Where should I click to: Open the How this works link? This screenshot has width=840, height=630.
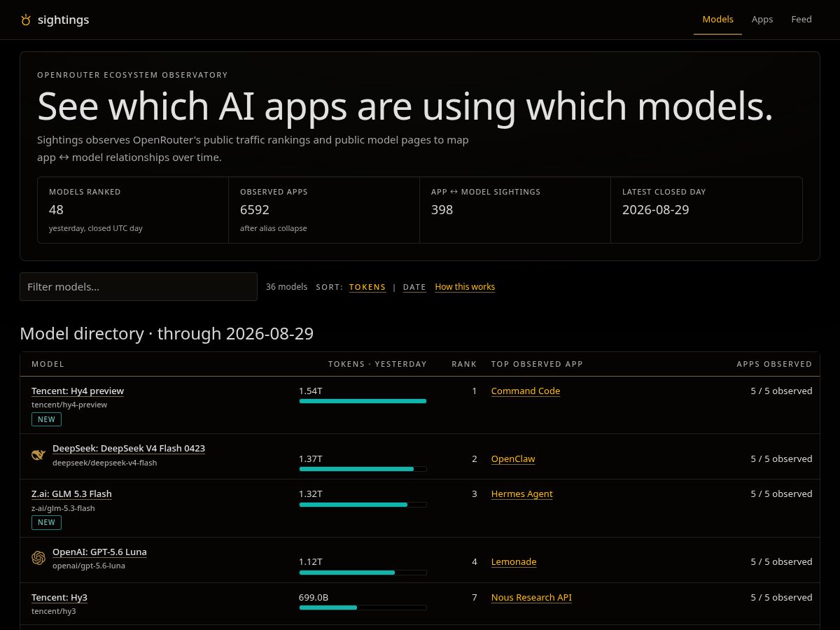click(x=465, y=287)
